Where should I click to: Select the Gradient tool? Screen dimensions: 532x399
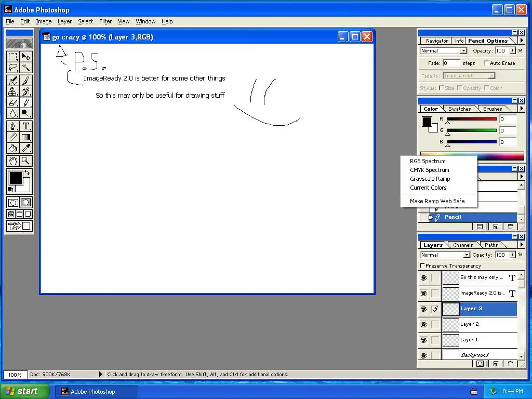pos(26,137)
